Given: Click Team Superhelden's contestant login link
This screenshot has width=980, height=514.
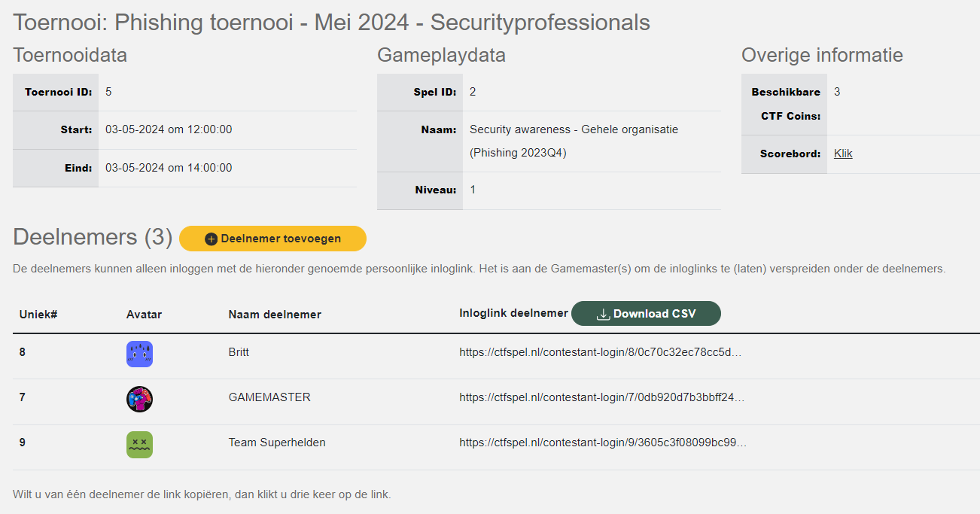Looking at the screenshot, I should 602,443.
